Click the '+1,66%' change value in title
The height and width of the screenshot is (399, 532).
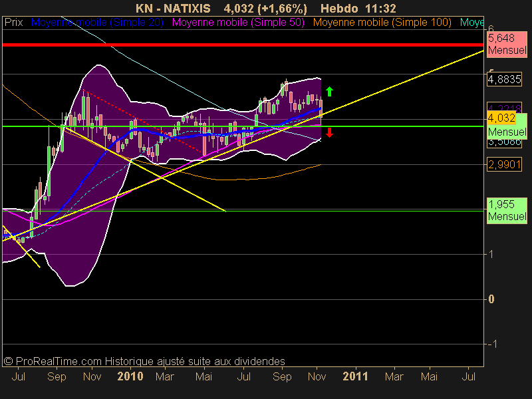(282, 9)
